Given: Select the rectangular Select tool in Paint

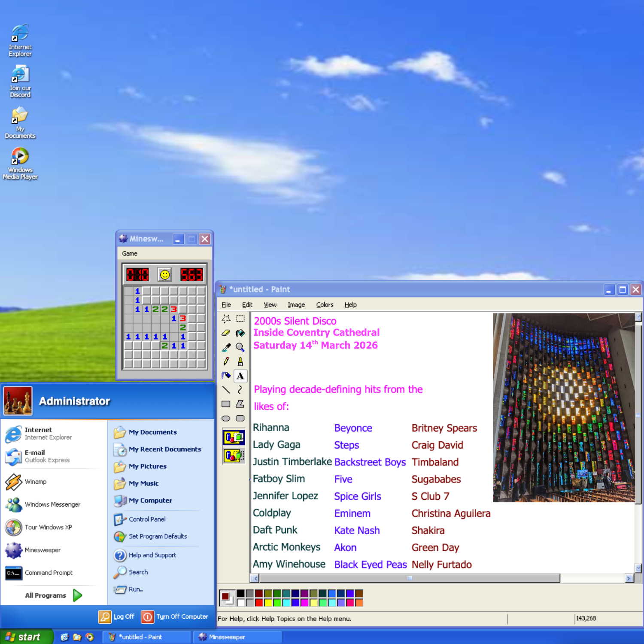Looking at the screenshot, I should (240, 319).
